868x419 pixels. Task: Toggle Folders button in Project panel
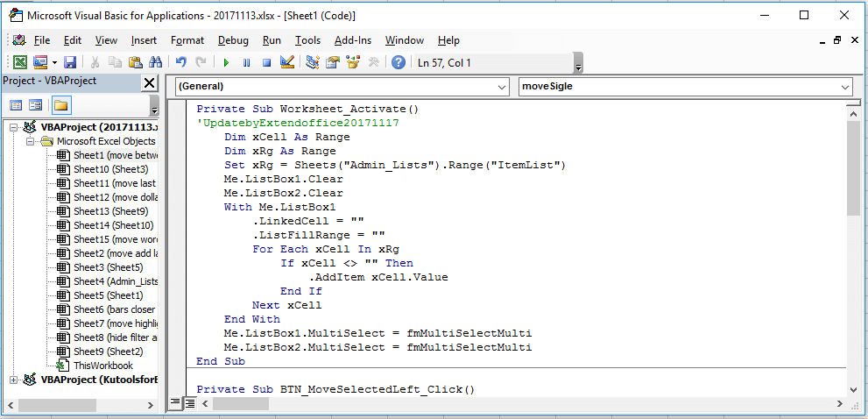(60, 105)
